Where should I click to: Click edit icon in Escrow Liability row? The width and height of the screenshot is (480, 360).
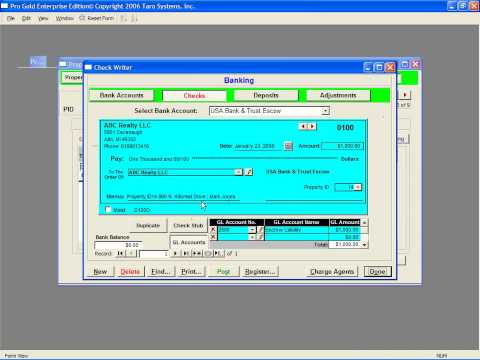tap(260, 230)
